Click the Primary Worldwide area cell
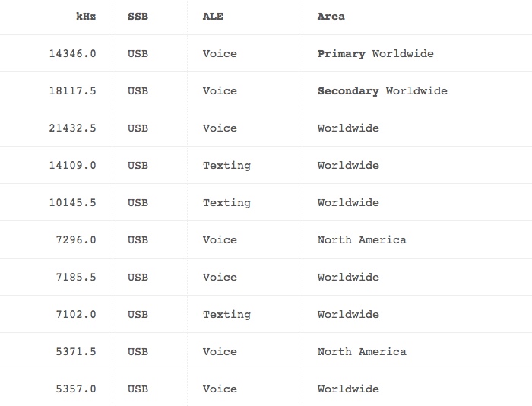This screenshot has height=406, width=532. [375, 54]
